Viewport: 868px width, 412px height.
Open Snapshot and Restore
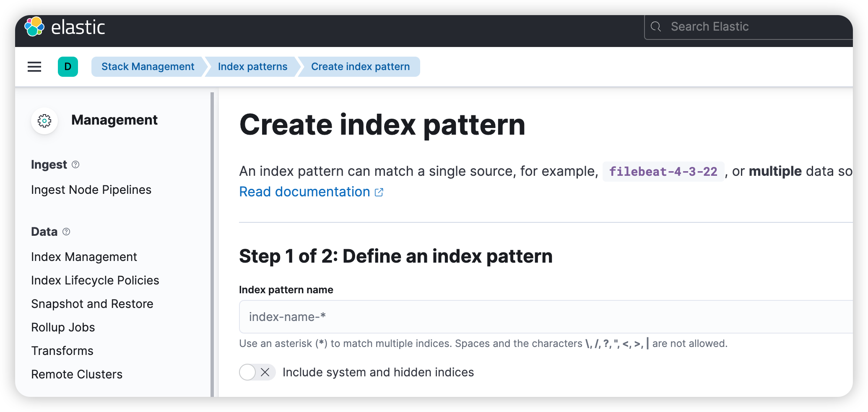(x=92, y=304)
